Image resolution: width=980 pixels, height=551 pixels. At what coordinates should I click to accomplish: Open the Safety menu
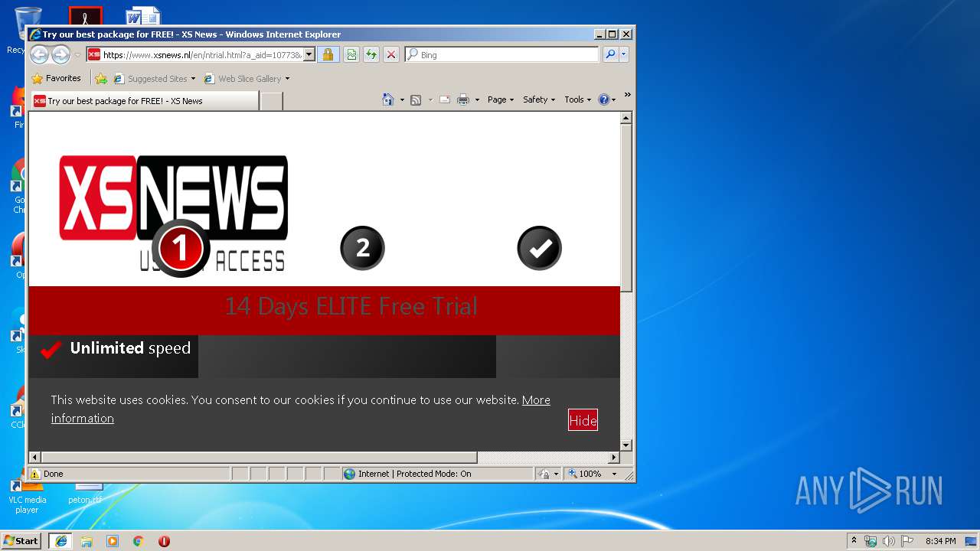[x=539, y=99]
